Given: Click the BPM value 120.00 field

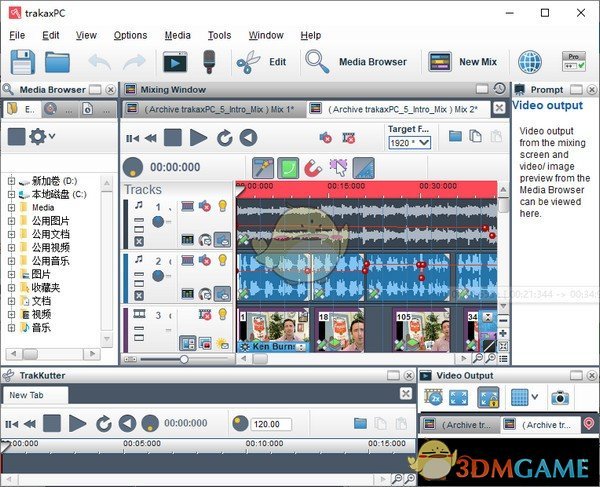Looking at the screenshot, I should (x=271, y=424).
